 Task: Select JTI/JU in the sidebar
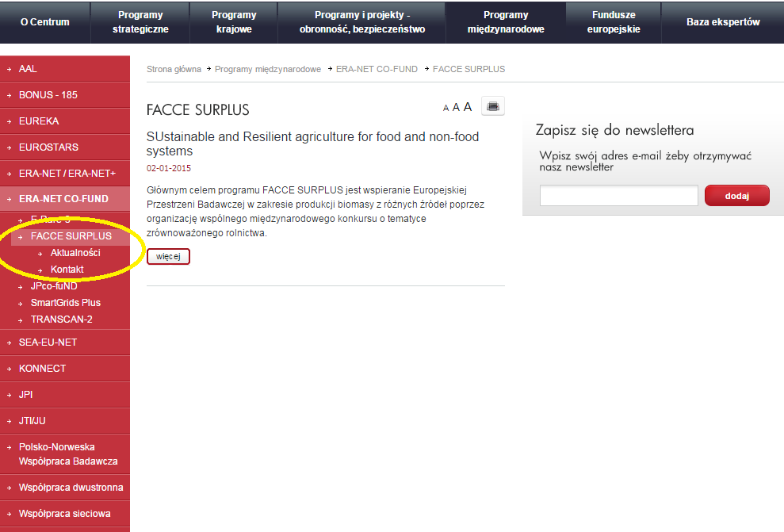point(65,420)
